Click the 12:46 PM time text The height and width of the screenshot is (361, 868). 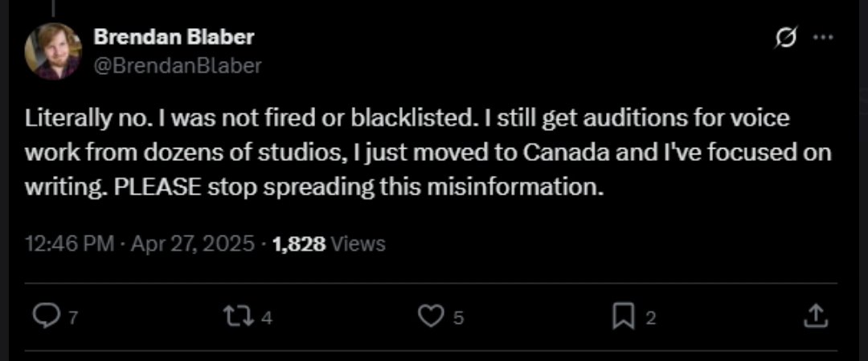pos(68,244)
